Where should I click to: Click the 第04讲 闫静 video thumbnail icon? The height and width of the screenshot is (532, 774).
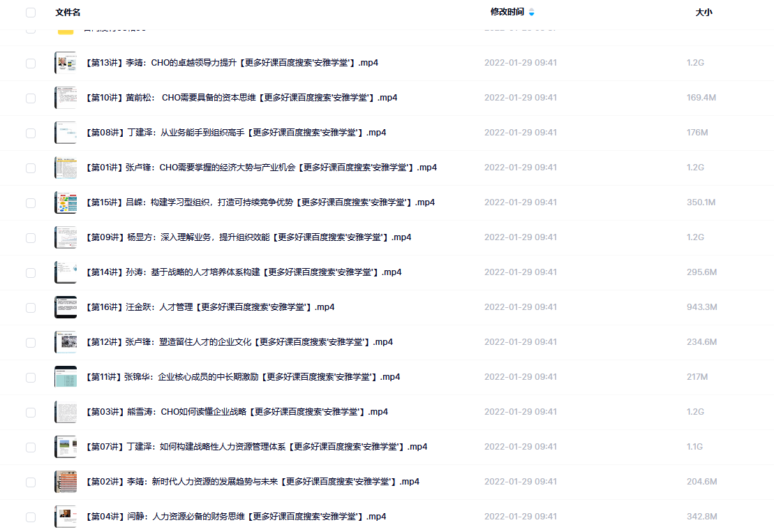tap(66, 517)
